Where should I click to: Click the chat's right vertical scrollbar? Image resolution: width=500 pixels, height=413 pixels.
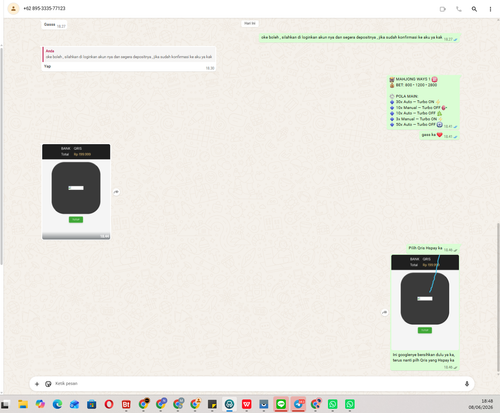tap(498, 298)
